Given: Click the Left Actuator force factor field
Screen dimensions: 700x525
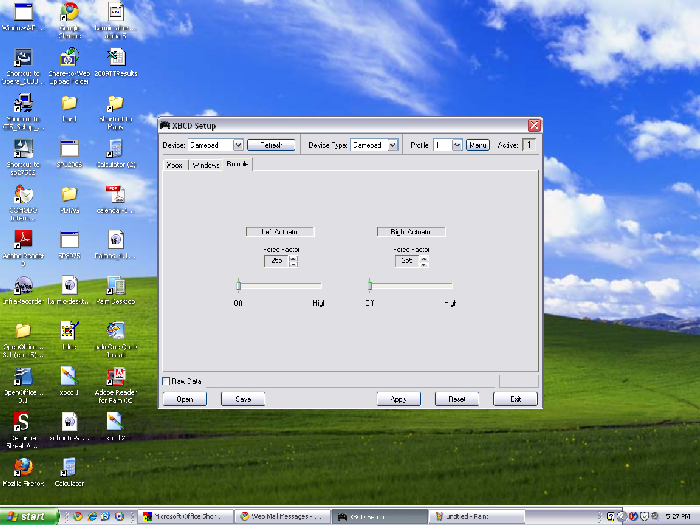Looking at the screenshot, I should pyautogui.click(x=275, y=261).
